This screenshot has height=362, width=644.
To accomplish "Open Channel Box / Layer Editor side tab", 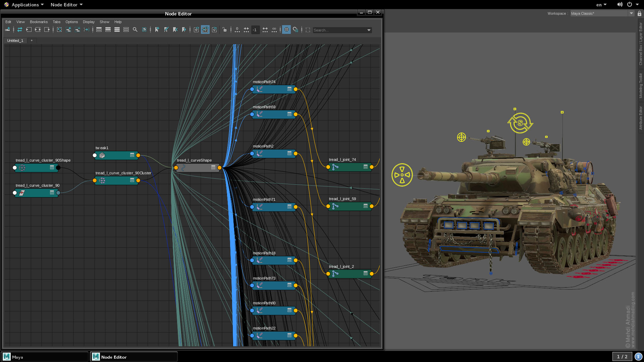I will [x=641, y=44].
